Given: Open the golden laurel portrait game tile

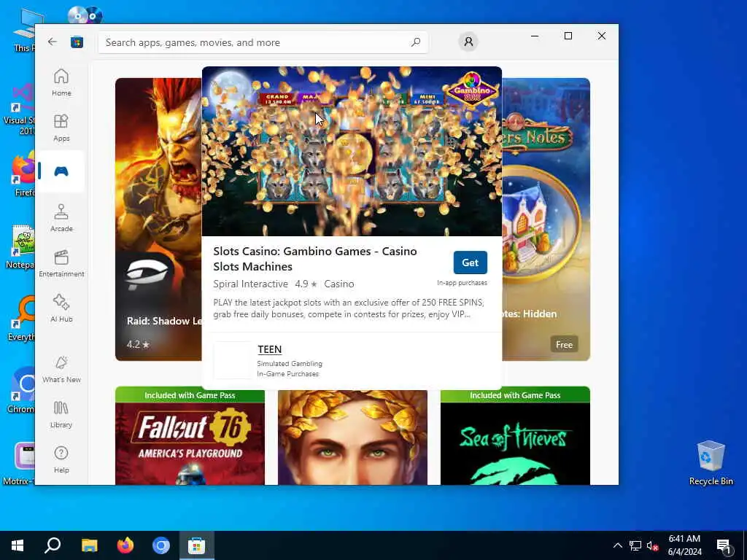Looking at the screenshot, I should [x=352, y=437].
